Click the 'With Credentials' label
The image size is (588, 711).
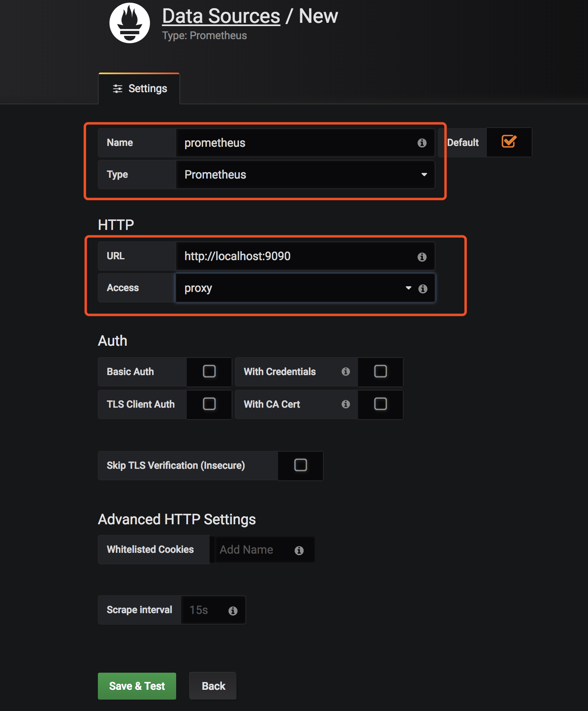(280, 372)
